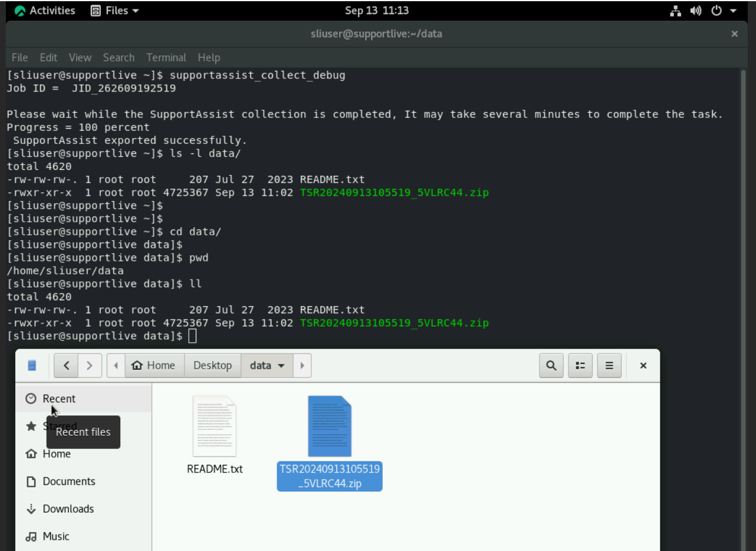Screen dimensions: 756x551
Task: Open the search in the file manager
Action: click(x=551, y=365)
